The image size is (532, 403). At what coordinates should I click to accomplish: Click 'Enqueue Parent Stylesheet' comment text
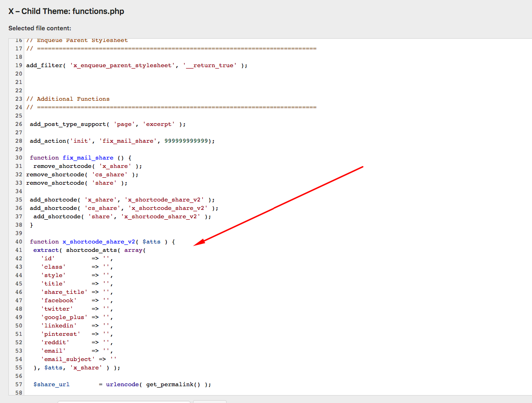(x=82, y=41)
